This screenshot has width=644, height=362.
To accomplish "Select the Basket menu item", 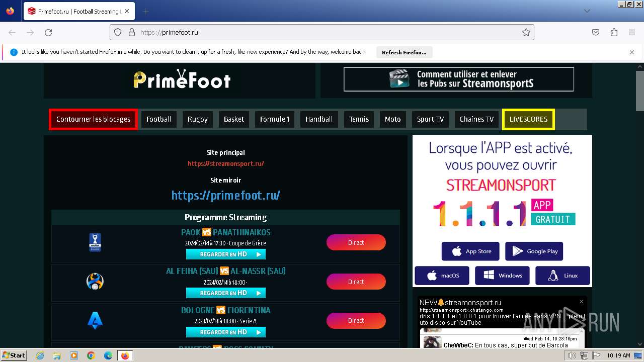I will (234, 119).
